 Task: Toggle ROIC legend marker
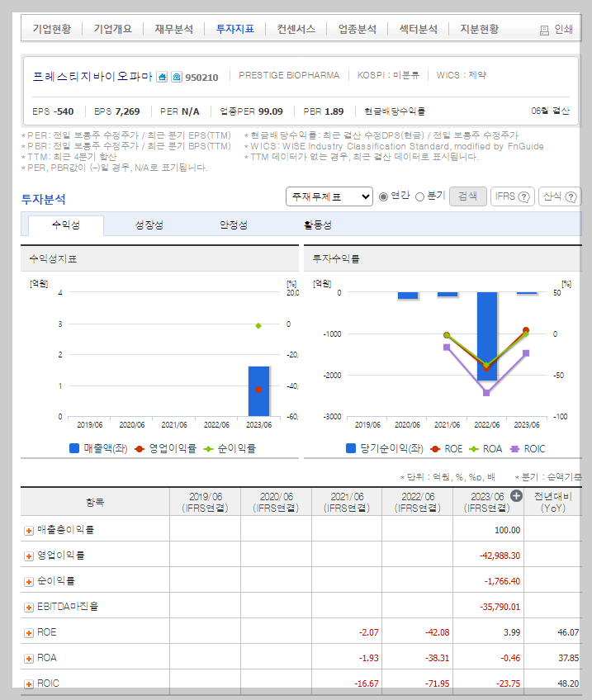(514, 449)
